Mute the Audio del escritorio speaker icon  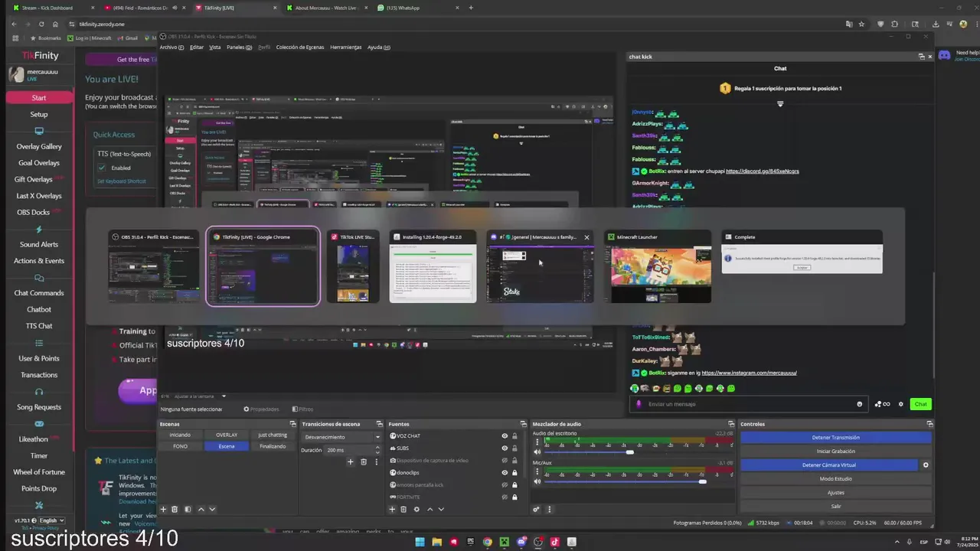pyautogui.click(x=537, y=452)
